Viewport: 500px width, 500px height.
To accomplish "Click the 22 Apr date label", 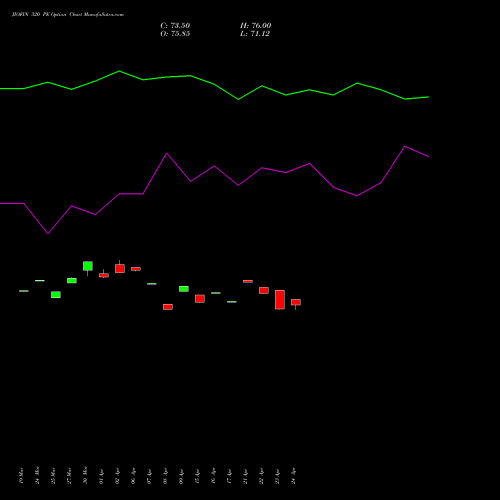I will tap(261, 477).
